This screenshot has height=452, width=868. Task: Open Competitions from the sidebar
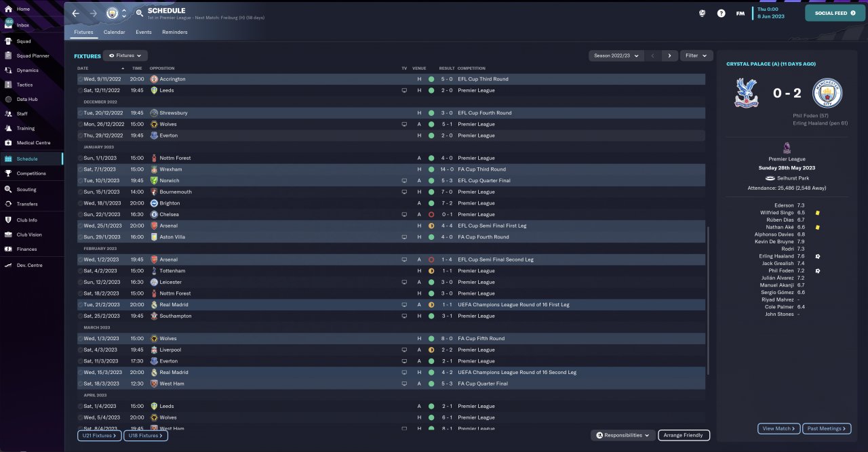31,173
